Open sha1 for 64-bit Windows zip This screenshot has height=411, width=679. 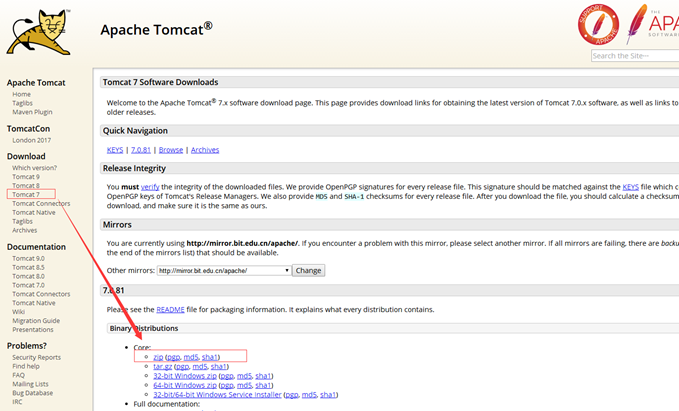coord(263,385)
